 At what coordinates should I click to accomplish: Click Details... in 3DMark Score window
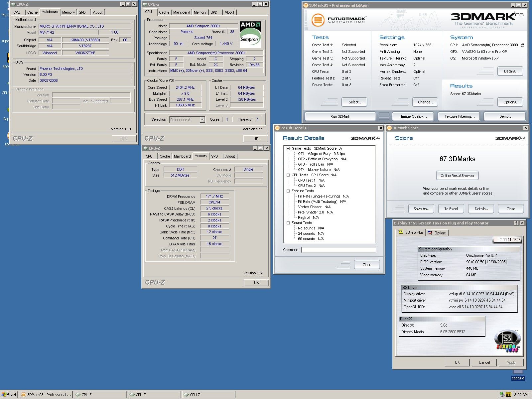(482, 209)
